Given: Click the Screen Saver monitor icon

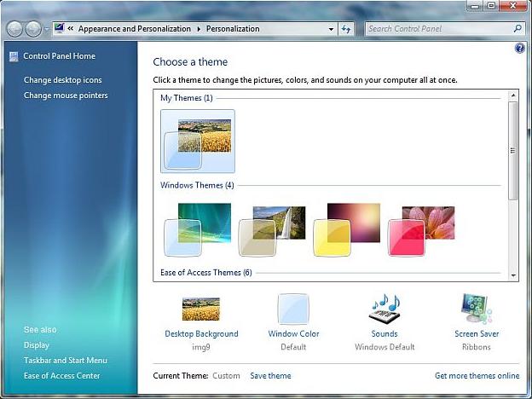Looking at the screenshot, I should click(x=477, y=309).
